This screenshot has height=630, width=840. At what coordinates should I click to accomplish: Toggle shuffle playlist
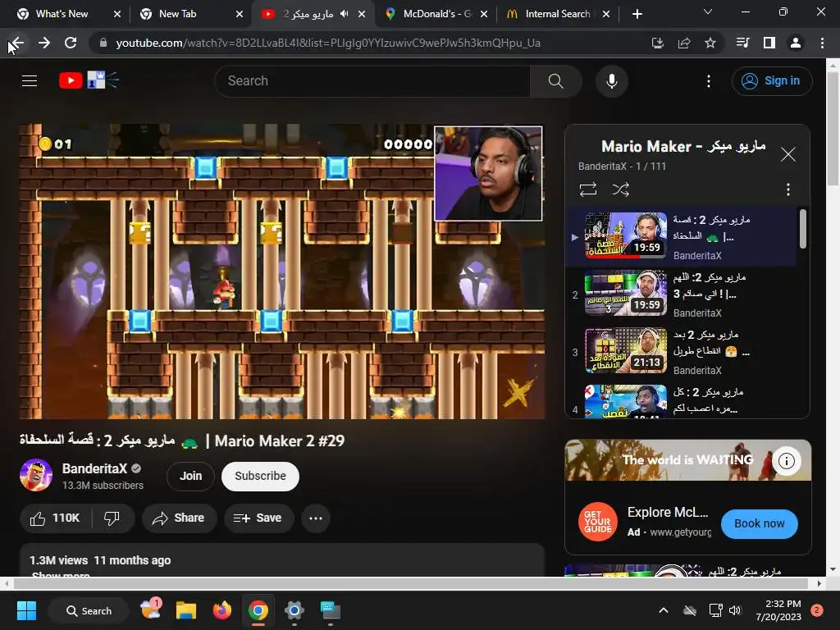pyautogui.click(x=620, y=189)
